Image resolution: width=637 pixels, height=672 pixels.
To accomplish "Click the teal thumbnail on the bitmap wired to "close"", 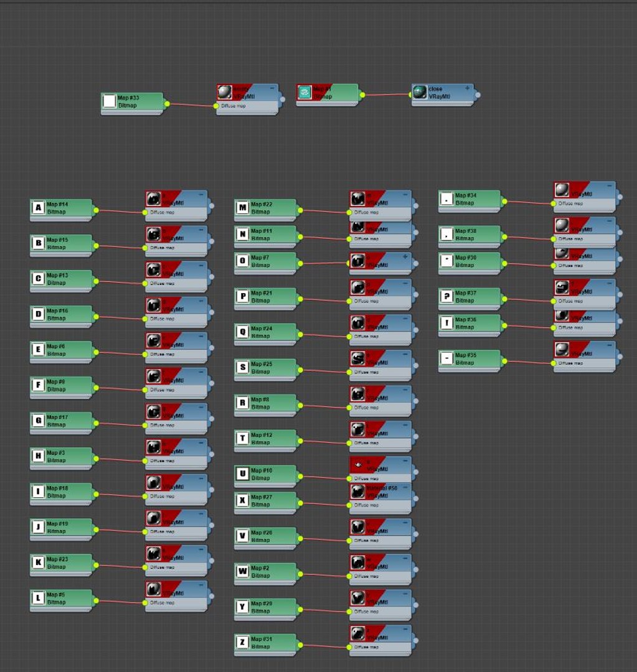I will (304, 92).
